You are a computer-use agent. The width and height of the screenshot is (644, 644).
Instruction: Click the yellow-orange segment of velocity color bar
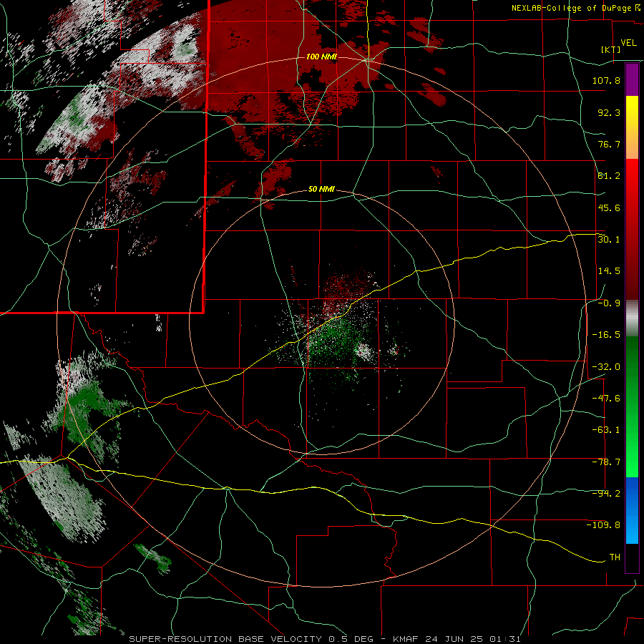pos(632,128)
